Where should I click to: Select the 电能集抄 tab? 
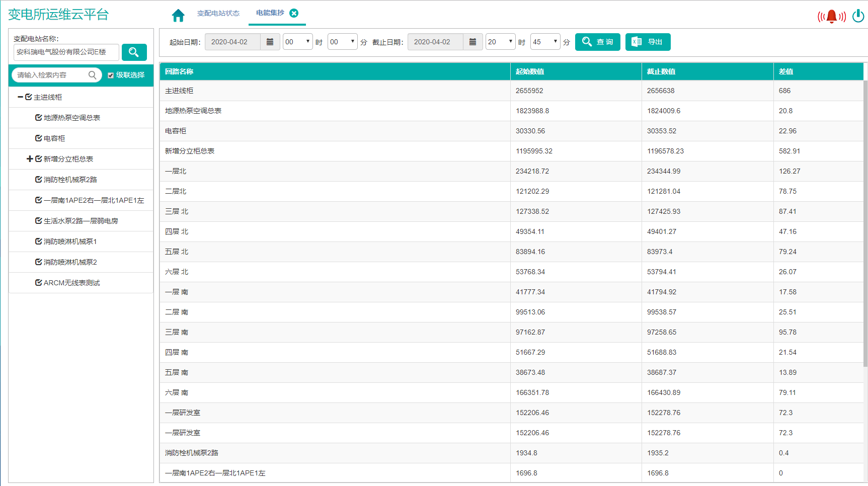click(x=270, y=13)
